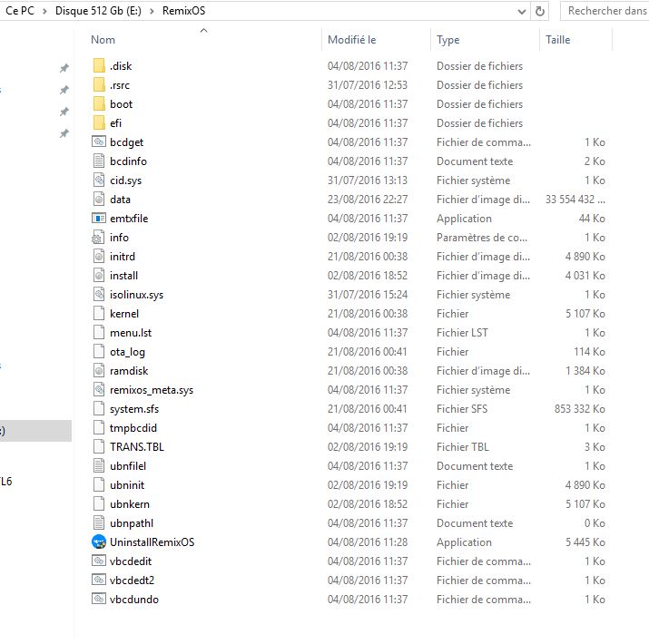Image resolution: width=649 pixels, height=644 pixels.
Task: Click the Fichier TBL type cell
Action: pos(463,446)
